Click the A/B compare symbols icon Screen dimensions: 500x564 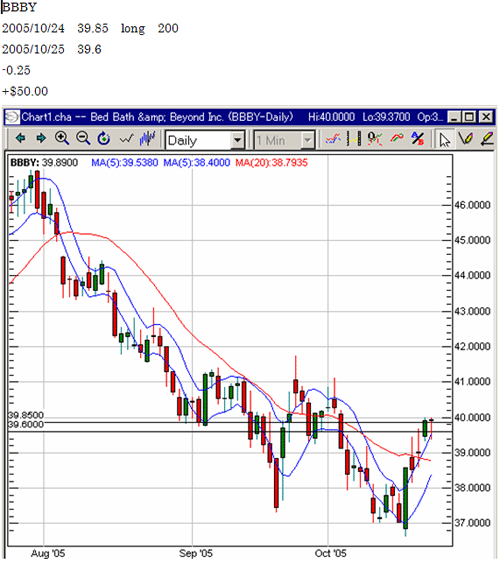418,138
